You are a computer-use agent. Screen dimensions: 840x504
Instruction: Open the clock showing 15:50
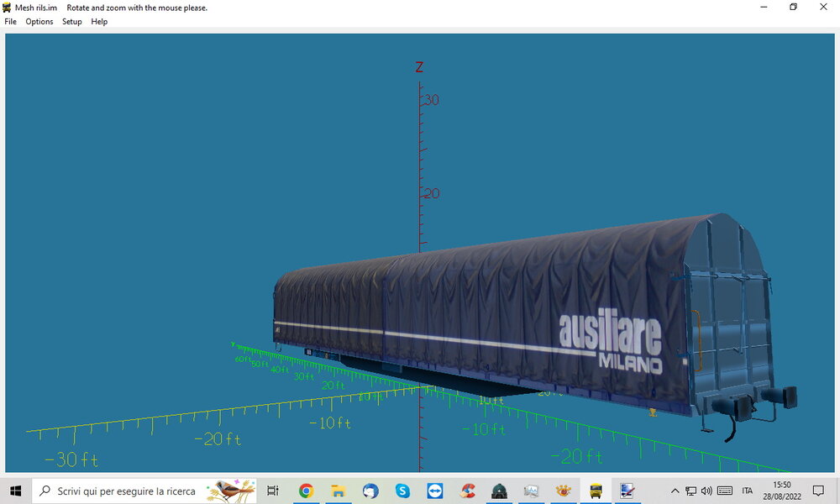(x=781, y=491)
